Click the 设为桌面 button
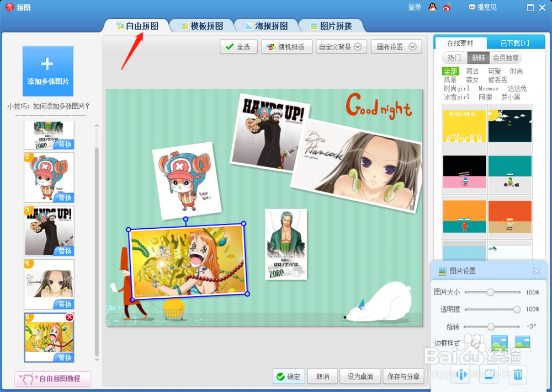 point(360,377)
